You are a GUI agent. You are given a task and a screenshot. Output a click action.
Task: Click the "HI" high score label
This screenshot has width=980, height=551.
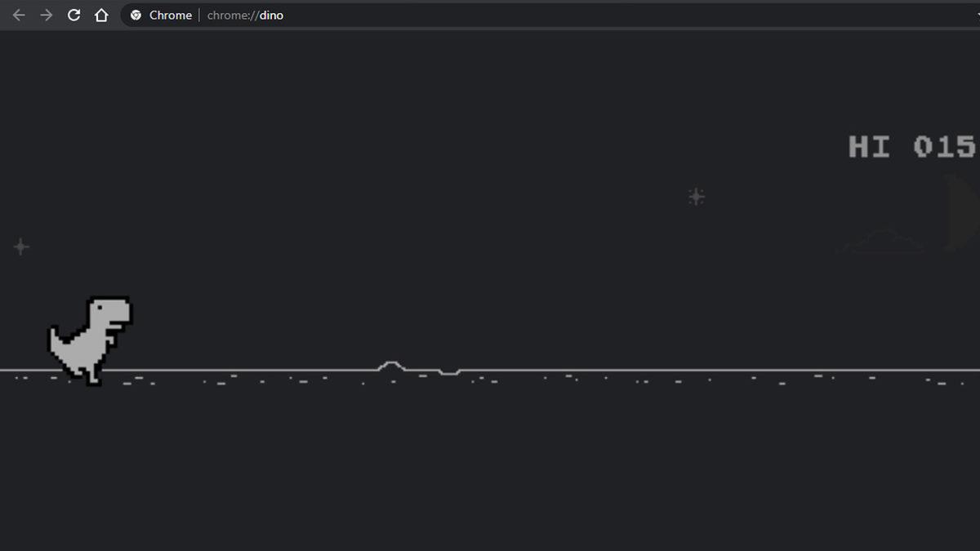869,147
